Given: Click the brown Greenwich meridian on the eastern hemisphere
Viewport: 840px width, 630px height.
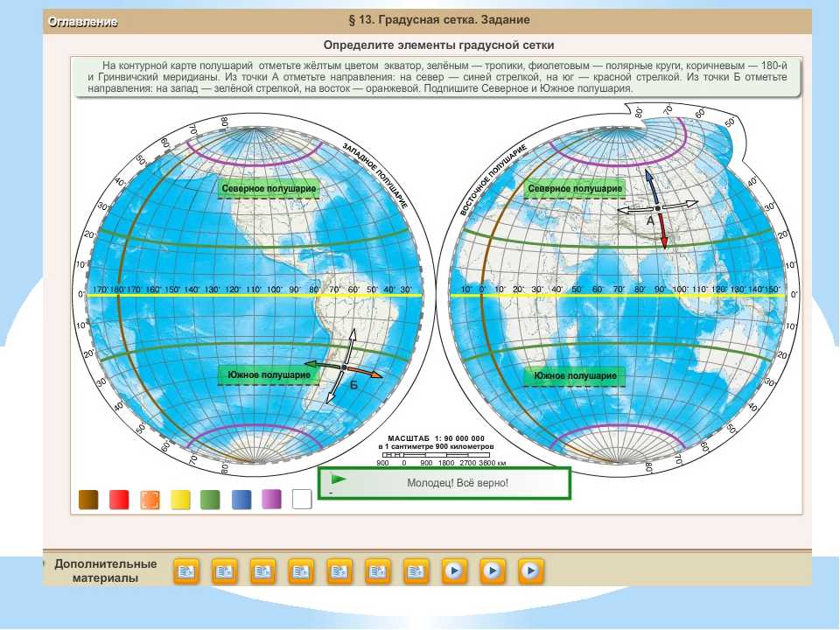Looking at the screenshot, I should [482, 294].
